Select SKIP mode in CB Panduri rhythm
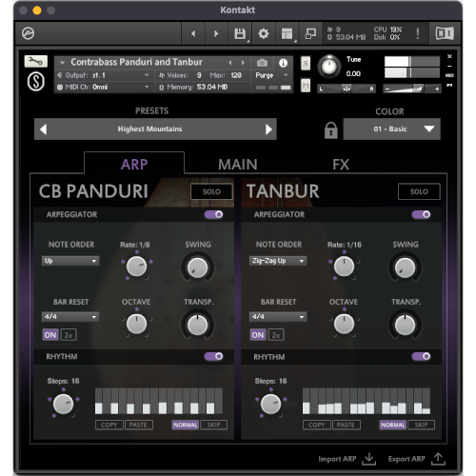The image size is (476, 476). [213, 425]
